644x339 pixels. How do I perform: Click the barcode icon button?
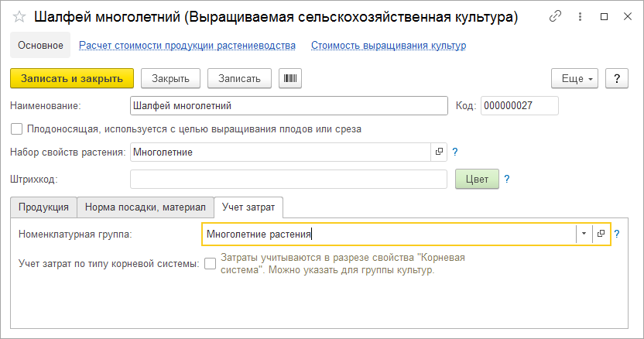pyautogui.click(x=290, y=78)
